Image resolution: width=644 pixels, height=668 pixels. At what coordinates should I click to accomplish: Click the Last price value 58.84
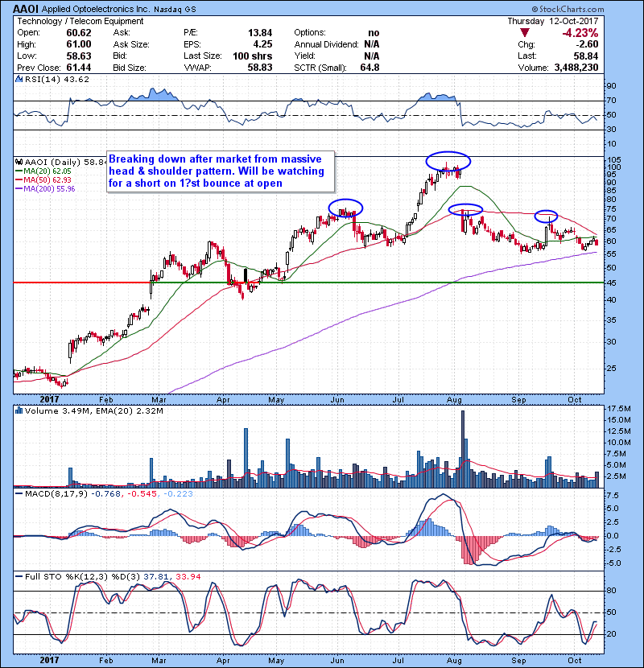click(x=585, y=56)
